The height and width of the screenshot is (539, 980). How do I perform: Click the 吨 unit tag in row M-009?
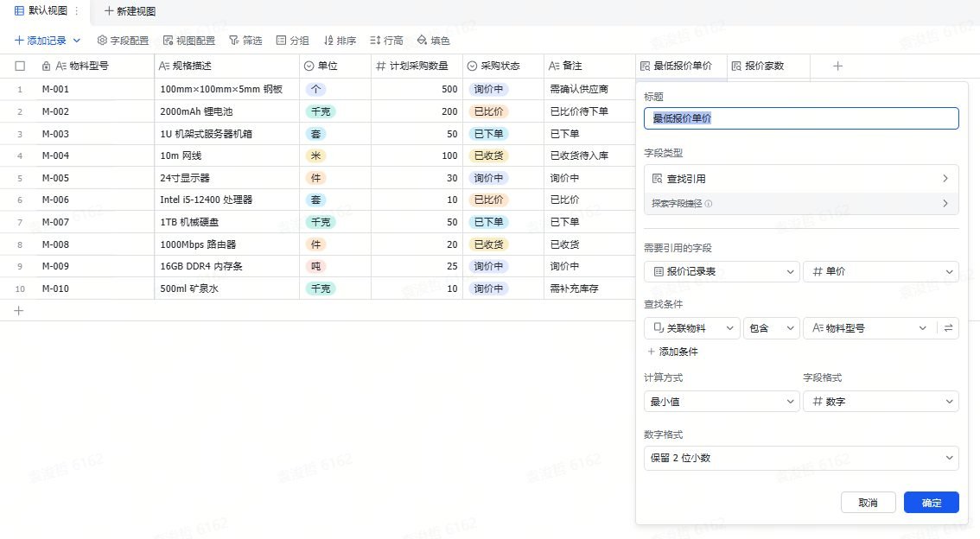(x=315, y=266)
